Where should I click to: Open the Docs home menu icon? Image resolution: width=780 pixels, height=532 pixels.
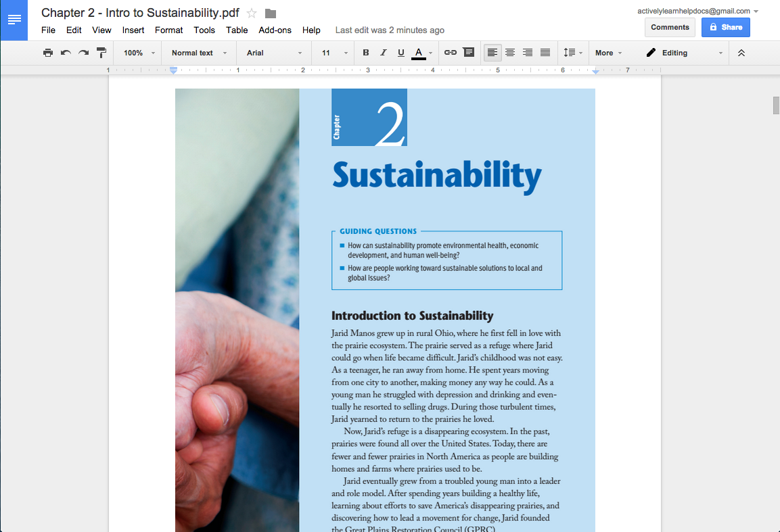point(14,20)
